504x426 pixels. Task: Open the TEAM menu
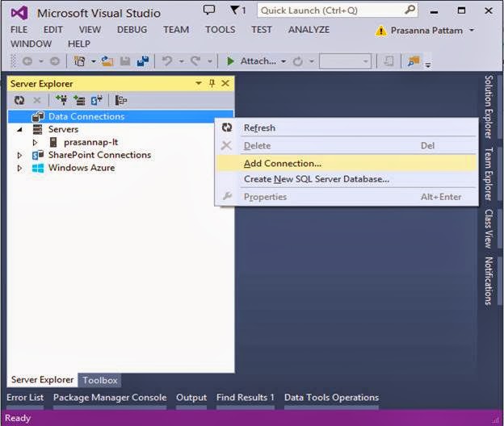click(176, 30)
